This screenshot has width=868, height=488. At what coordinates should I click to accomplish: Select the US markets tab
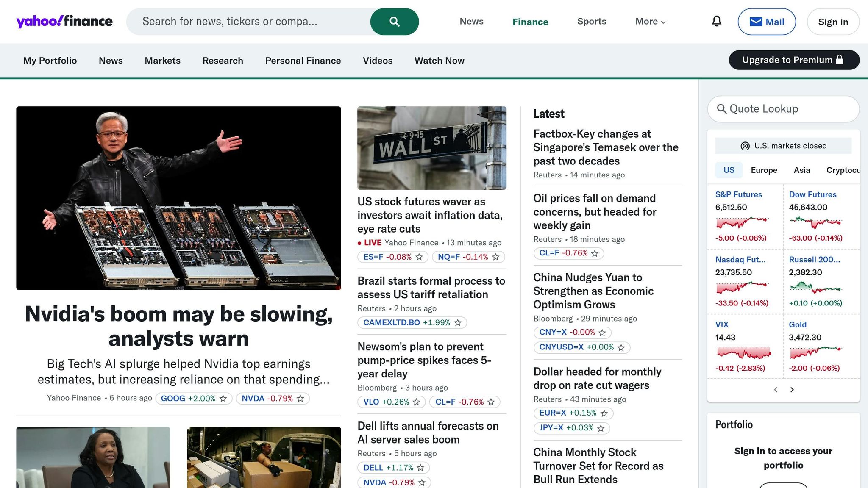(x=729, y=170)
